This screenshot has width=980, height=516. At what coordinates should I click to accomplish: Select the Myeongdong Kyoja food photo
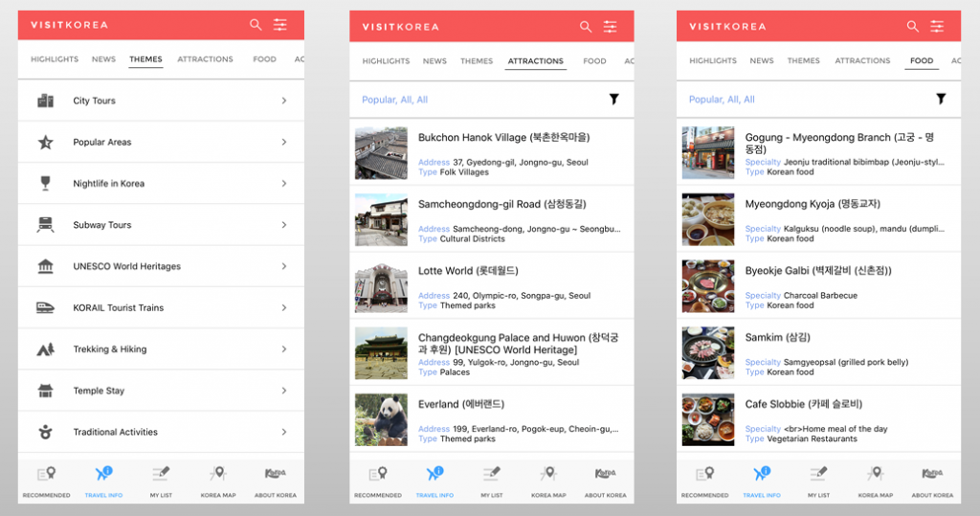708,219
